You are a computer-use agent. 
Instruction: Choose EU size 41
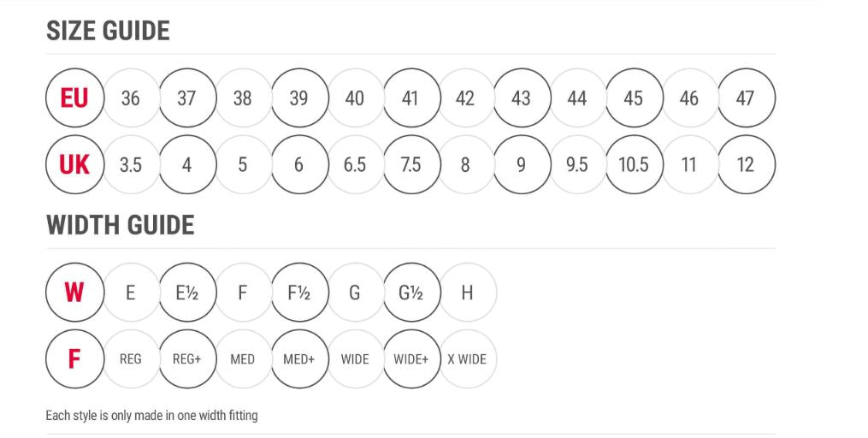[x=411, y=98]
